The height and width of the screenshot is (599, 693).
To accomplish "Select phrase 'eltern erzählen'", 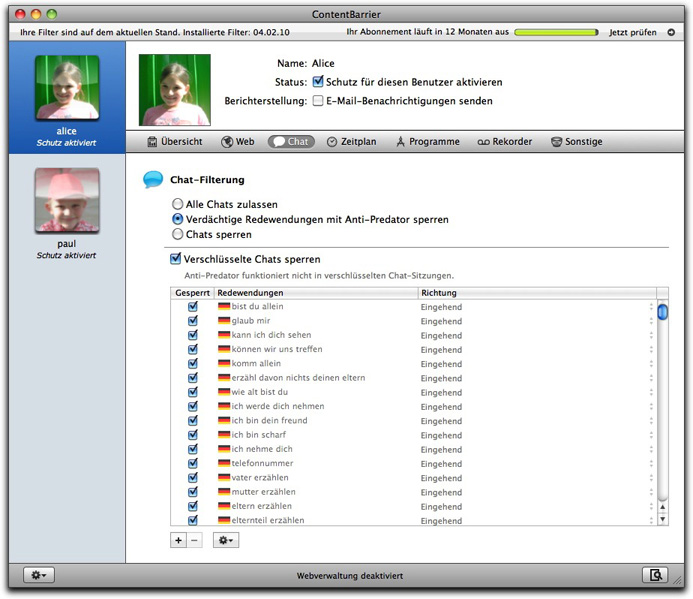I will (262, 506).
